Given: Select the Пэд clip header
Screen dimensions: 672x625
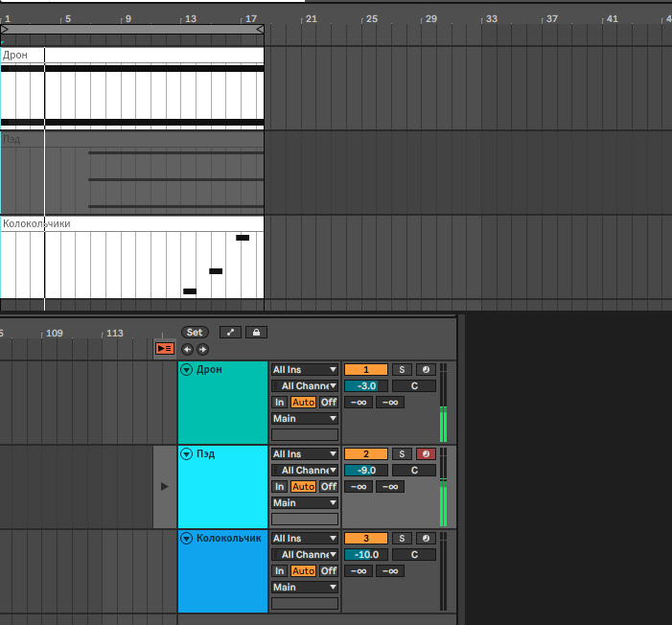Looking at the screenshot, I should [x=132, y=139].
